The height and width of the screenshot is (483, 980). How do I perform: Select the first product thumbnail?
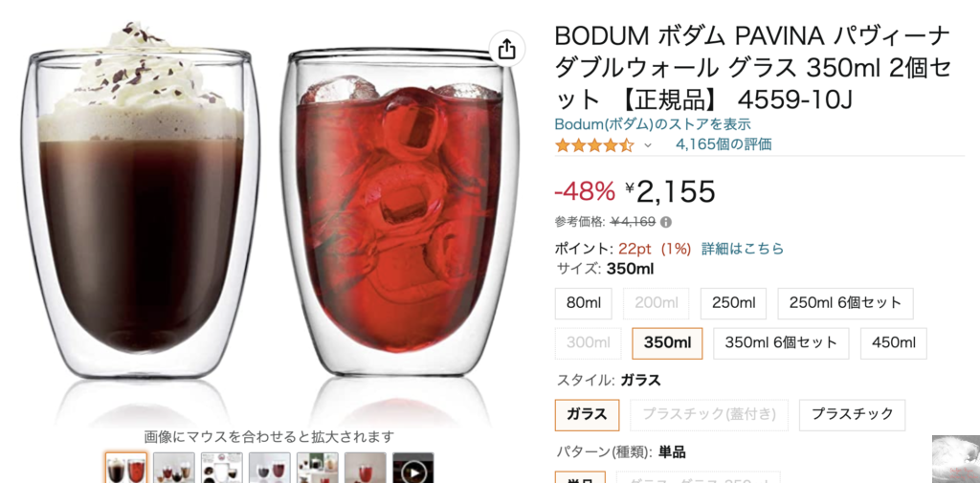point(126,468)
